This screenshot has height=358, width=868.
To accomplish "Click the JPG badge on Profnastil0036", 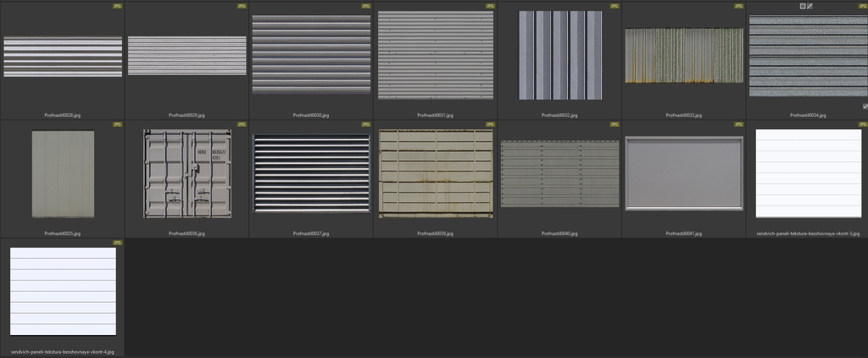I will pyautogui.click(x=242, y=124).
